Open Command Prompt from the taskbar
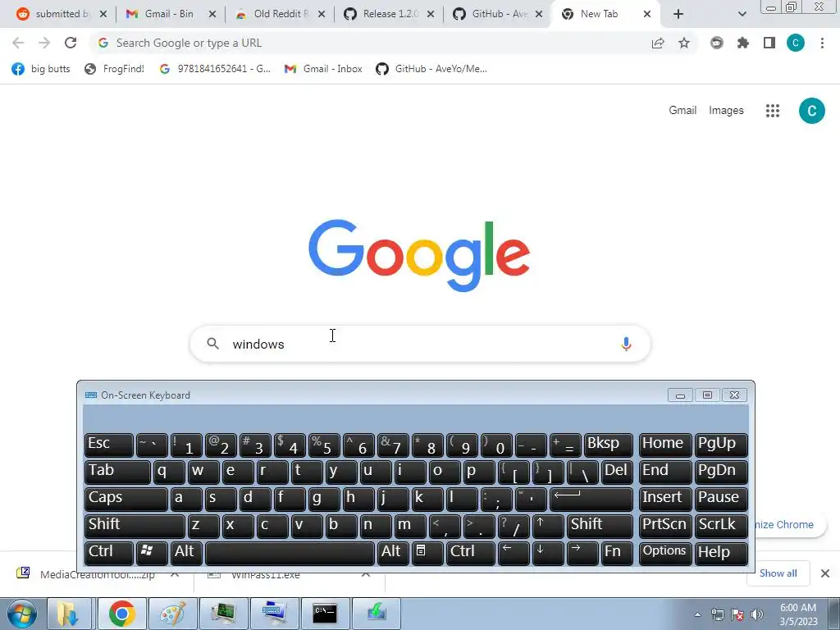The image size is (840, 630). tap(325, 614)
